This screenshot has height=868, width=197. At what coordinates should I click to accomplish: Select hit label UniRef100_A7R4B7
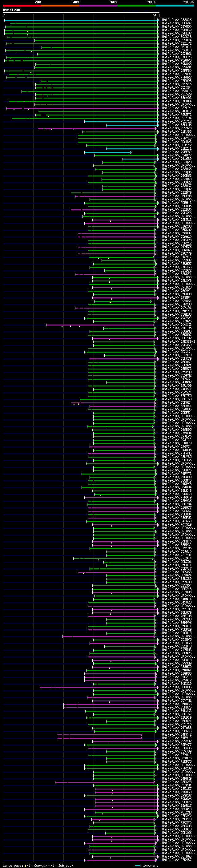(177, 860)
